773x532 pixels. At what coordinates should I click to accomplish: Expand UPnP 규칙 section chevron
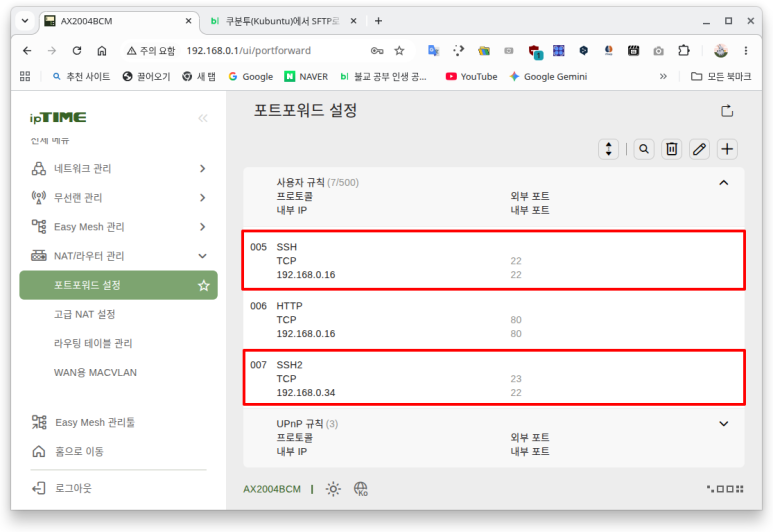723,424
